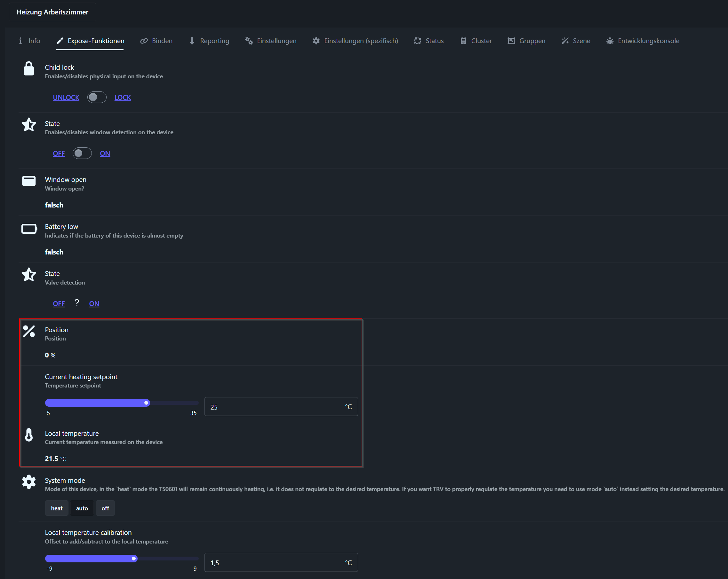The image size is (728, 579).
Task: Click the star icon beside window detection State
Action: 29,124
